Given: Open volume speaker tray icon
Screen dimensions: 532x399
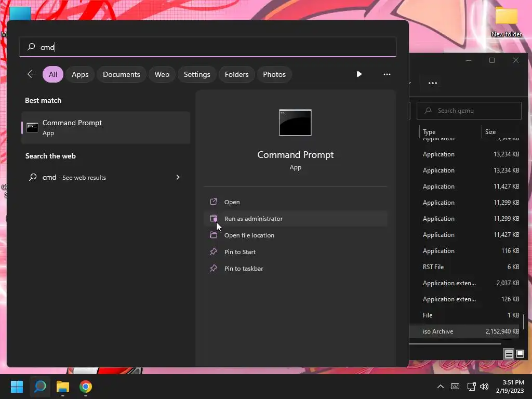Looking at the screenshot, I should click(x=484, y=387).
